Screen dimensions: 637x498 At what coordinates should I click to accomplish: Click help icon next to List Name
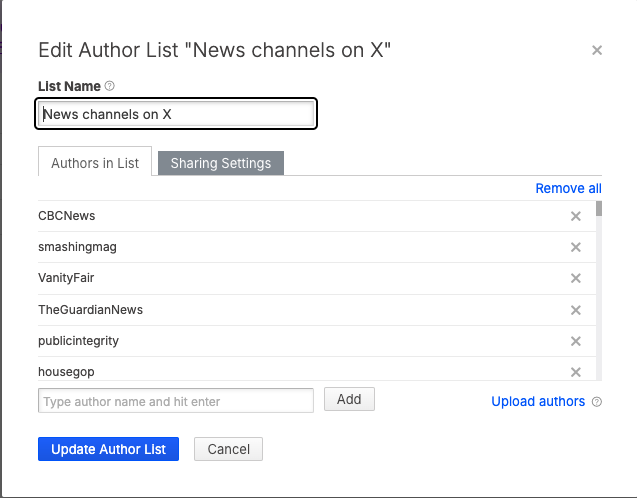(x=110, y=86)
